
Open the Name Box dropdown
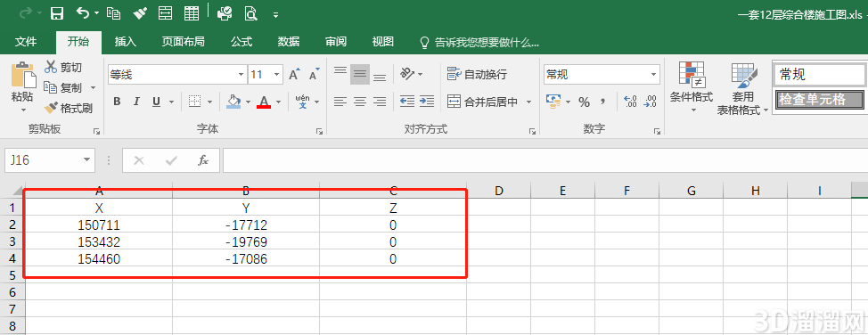[86, 160]
